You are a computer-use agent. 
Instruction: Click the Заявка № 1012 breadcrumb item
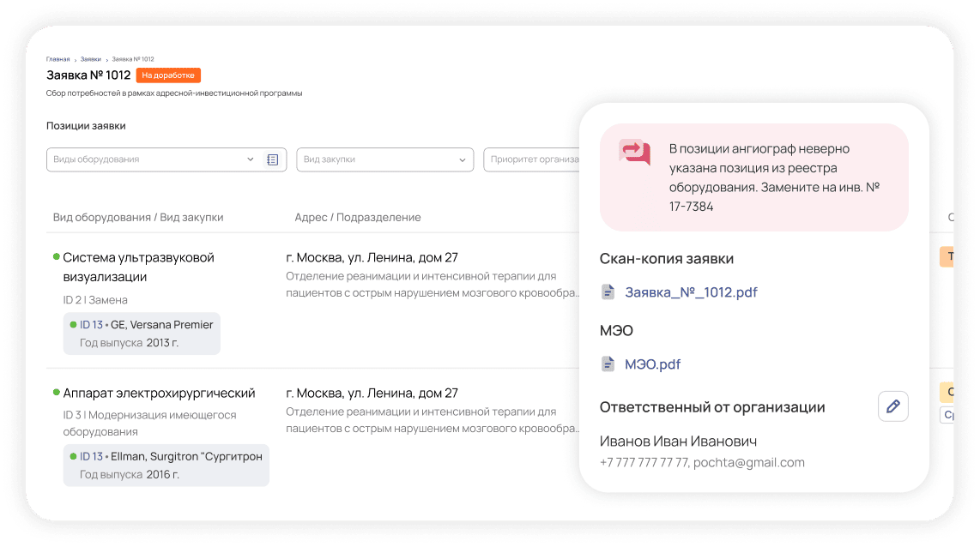coord(133,59)
